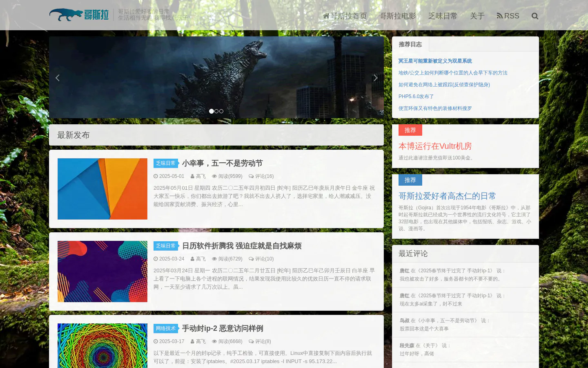
Task: Click date icon 2025-03-24
Action: click(x=156, y=259)
